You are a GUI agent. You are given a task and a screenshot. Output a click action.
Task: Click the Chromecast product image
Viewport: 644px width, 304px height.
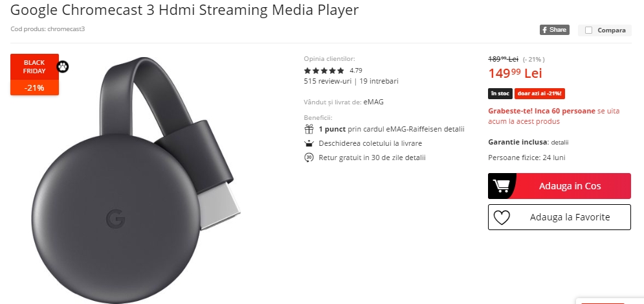135,180
